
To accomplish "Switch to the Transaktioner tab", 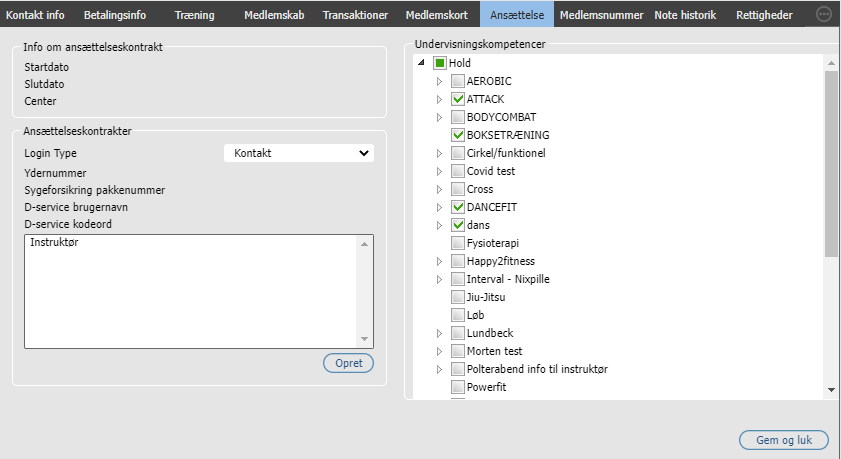I will click(355, 15).
